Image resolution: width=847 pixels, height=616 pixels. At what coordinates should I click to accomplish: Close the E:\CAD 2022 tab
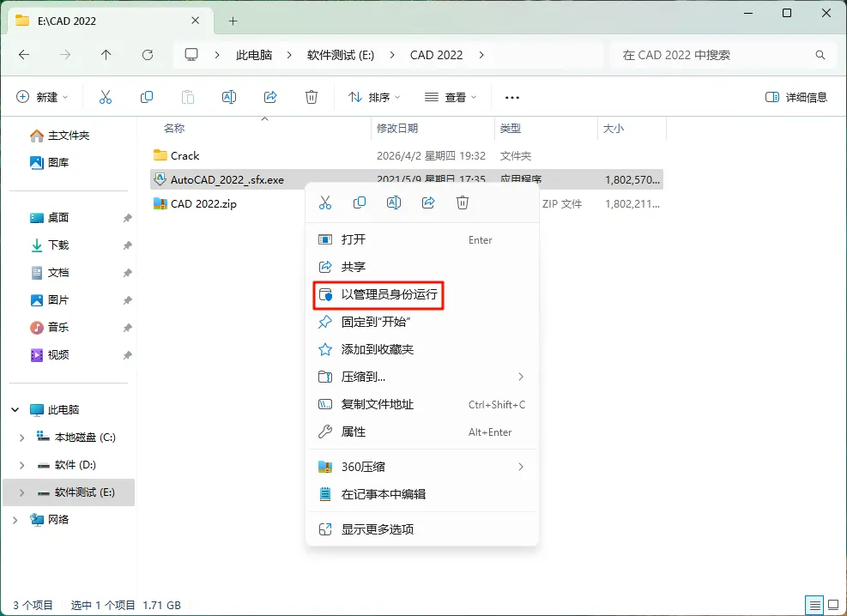tap(196, 21)
